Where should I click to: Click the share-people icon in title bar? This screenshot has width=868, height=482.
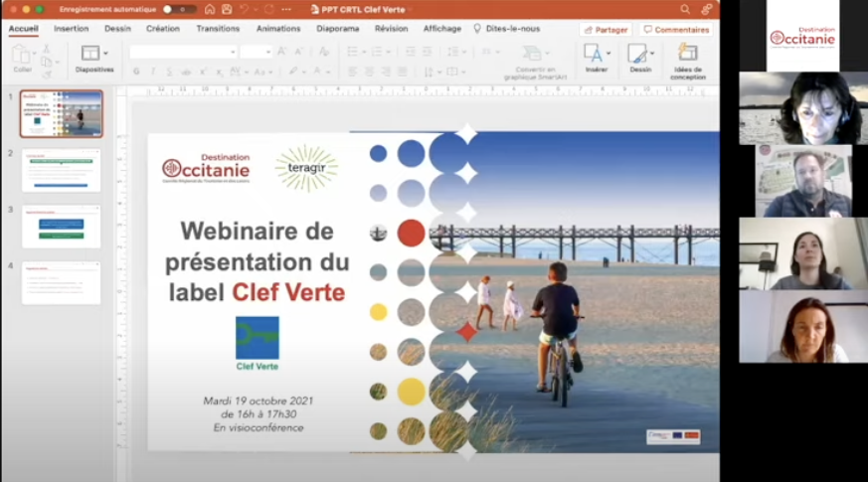click(706, 9)
